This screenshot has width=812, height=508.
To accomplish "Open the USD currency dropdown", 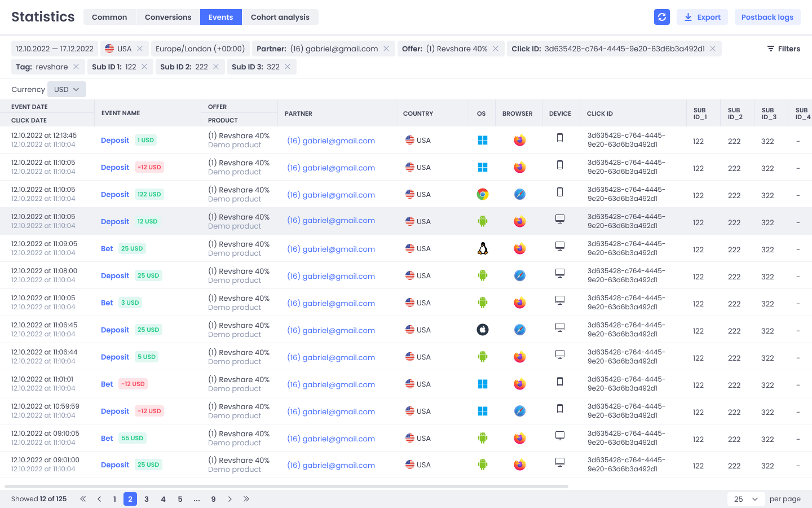I will (67, 89).
